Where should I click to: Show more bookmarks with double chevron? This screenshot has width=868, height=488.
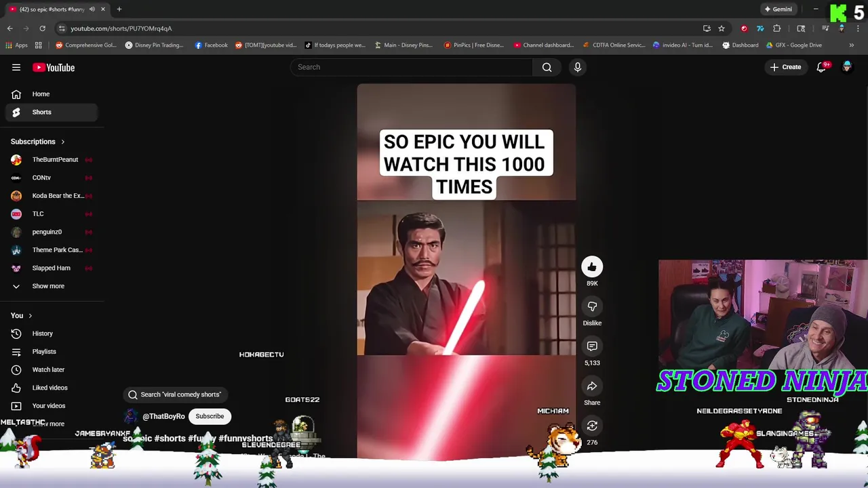pyautogui.click(x=852, y=45)
